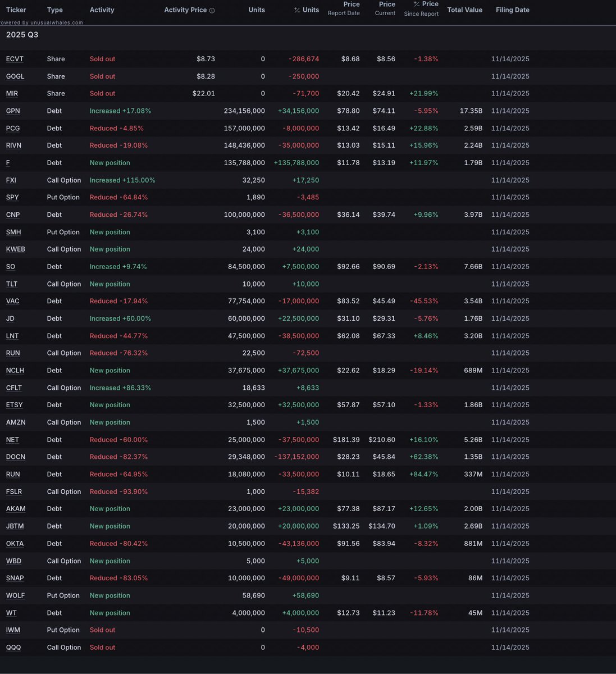Select the +21.99% price change for MIR
The height and width of the screenshot is (674, 616).
coord(424,94)
